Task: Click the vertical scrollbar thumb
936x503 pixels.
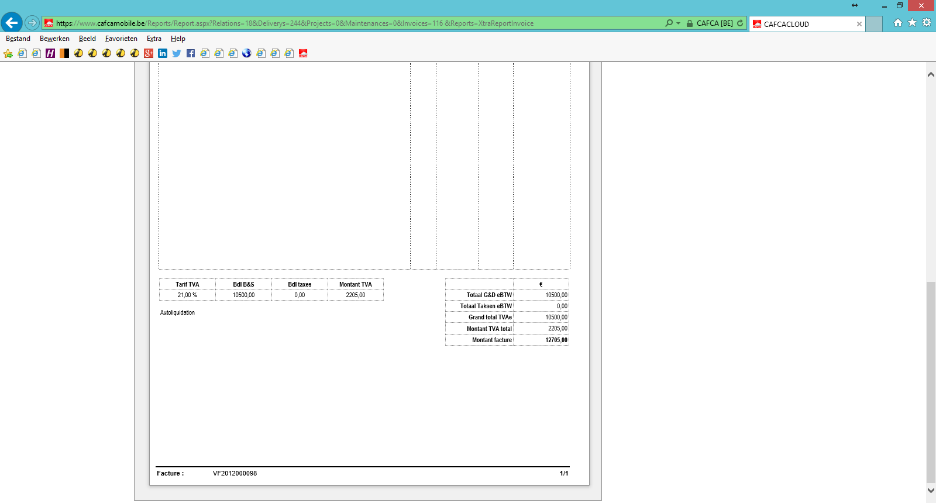Action: (x=931, y=382)
